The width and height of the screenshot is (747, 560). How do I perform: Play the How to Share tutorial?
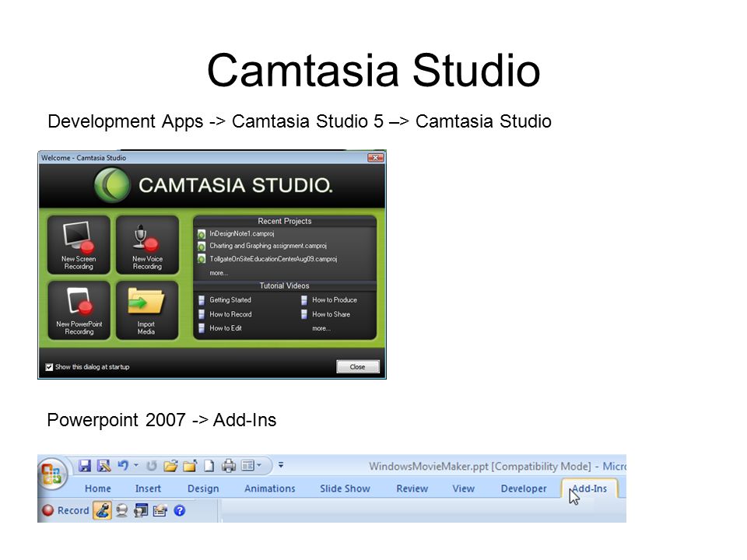331,314
